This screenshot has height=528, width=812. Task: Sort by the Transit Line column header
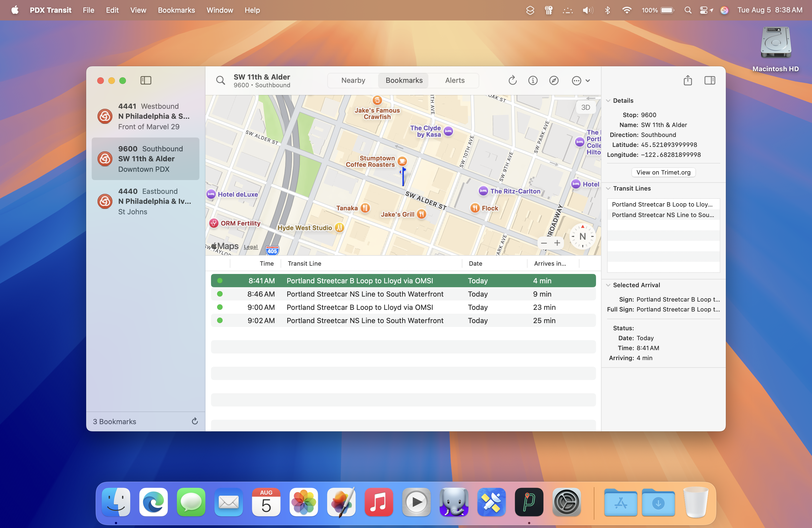[x=371, y=263]
